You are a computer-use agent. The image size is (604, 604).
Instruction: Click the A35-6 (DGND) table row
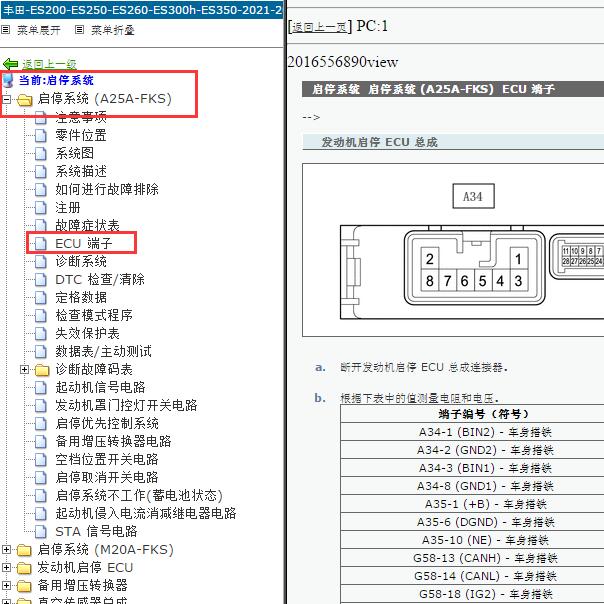(x=472, y=522)
